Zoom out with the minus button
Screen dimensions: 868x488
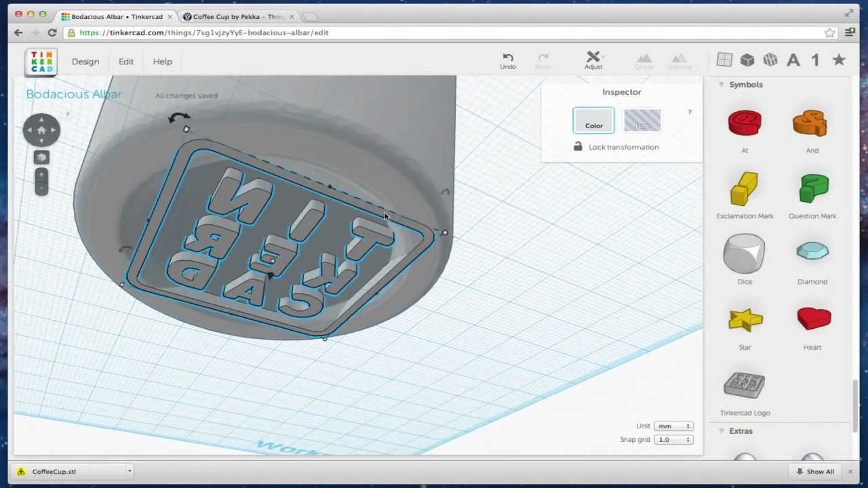click(41, 188)
